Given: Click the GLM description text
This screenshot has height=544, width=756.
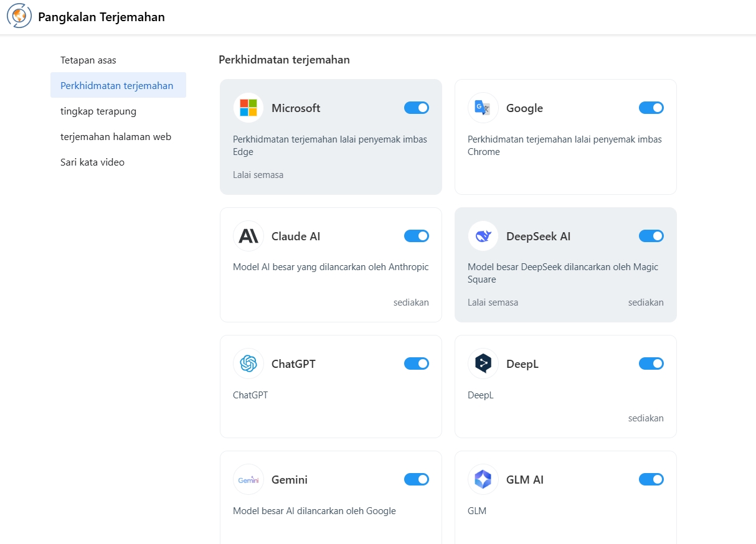Looking at the screenshot, I should pyautogui.click(x=477, y=511).
